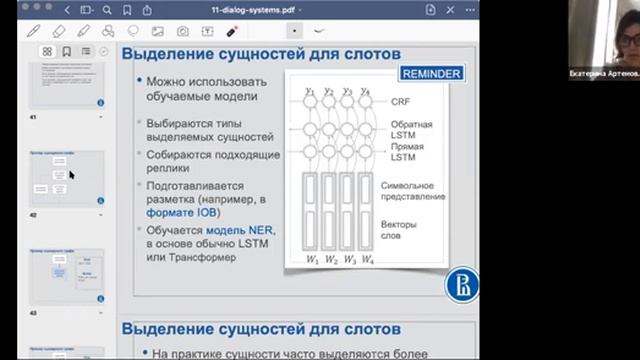640x360 pixels.
Task: Switch sidebar to thumbnails grid view
Action: pos(47,51)
